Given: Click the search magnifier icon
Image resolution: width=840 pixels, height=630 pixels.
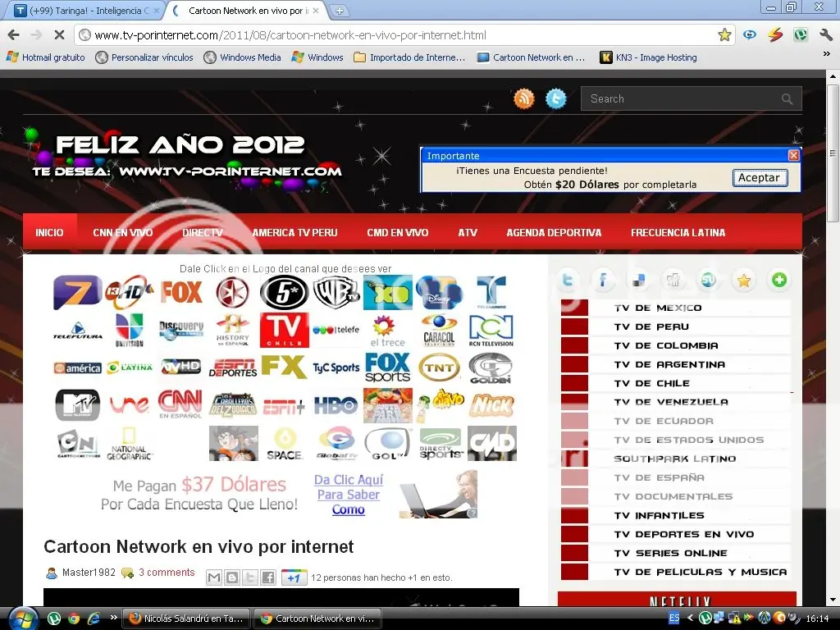Looking at the screenshot, I should coord(787,98).
